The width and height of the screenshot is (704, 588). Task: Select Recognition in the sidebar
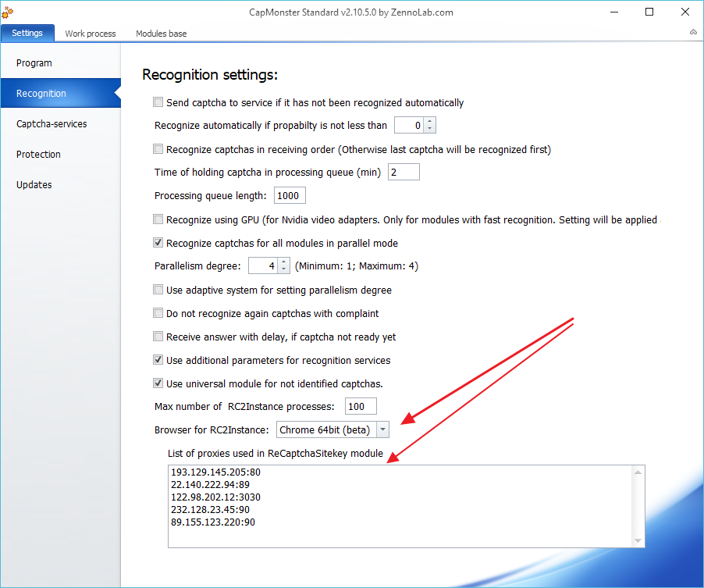61,93
